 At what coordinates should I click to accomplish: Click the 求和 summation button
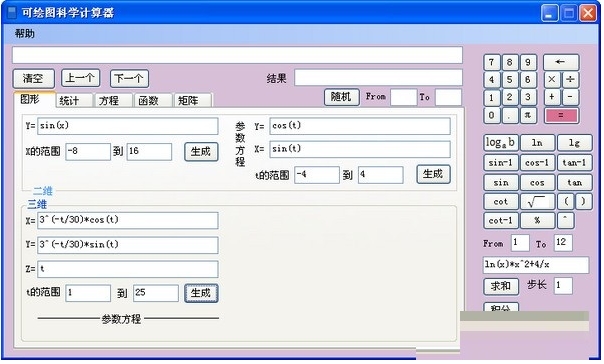pos(500,286)
